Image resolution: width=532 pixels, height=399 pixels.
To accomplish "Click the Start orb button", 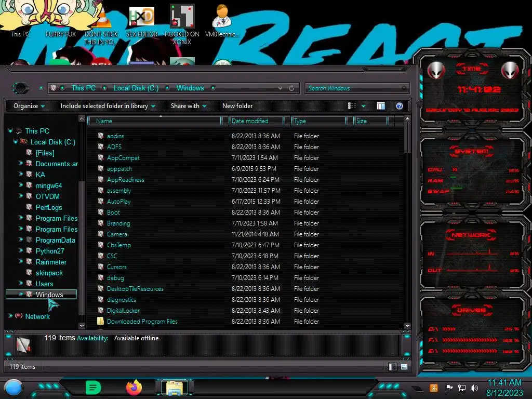I will pos(14,388).
